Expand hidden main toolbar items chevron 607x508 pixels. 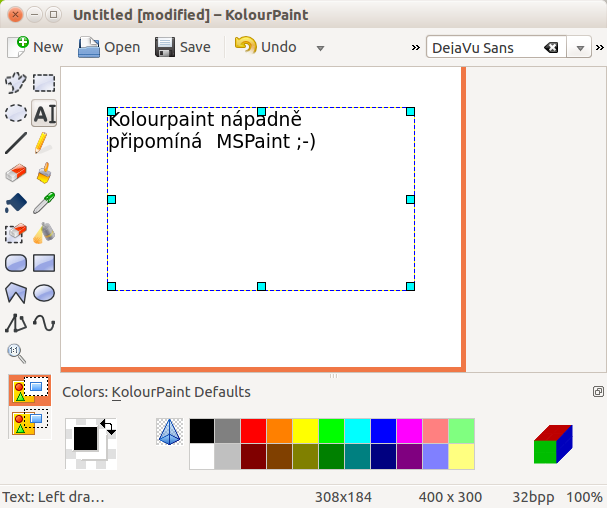coord(416,48)
